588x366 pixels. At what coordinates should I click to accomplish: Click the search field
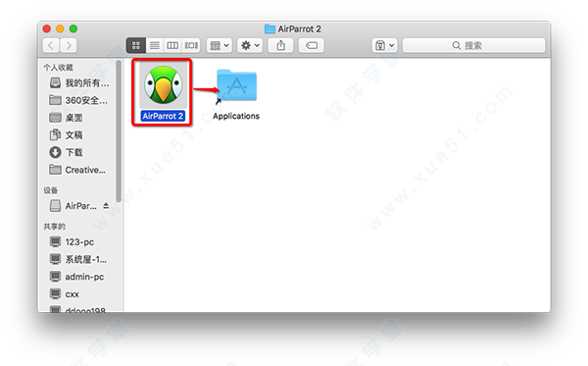(x=474, y=45)
